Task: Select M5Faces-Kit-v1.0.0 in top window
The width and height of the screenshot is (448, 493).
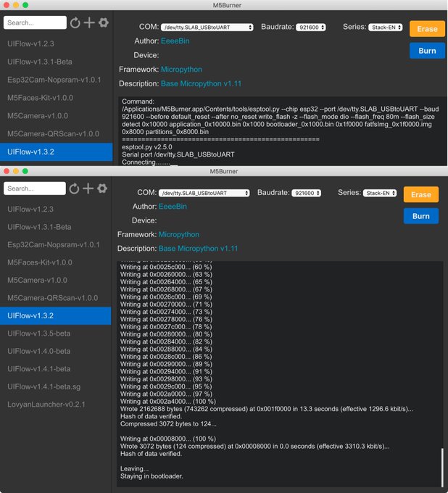Action: (x=57, y=98)
